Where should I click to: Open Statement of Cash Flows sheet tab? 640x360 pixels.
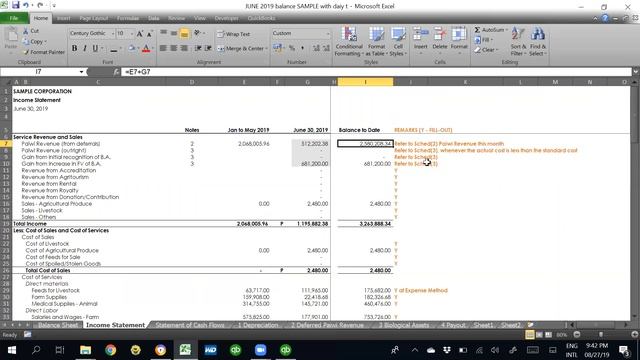190,325
